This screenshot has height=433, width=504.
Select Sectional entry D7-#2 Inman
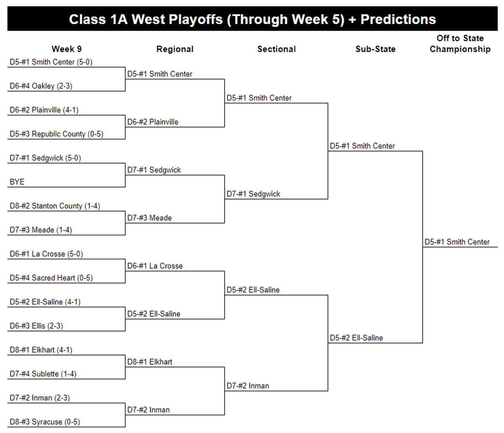[x=248, y=386]
